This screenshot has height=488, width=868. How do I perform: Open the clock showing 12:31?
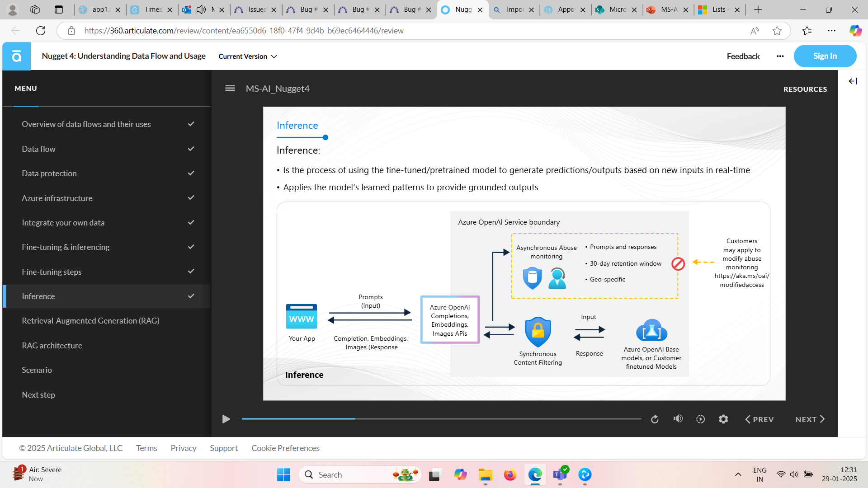840,474
